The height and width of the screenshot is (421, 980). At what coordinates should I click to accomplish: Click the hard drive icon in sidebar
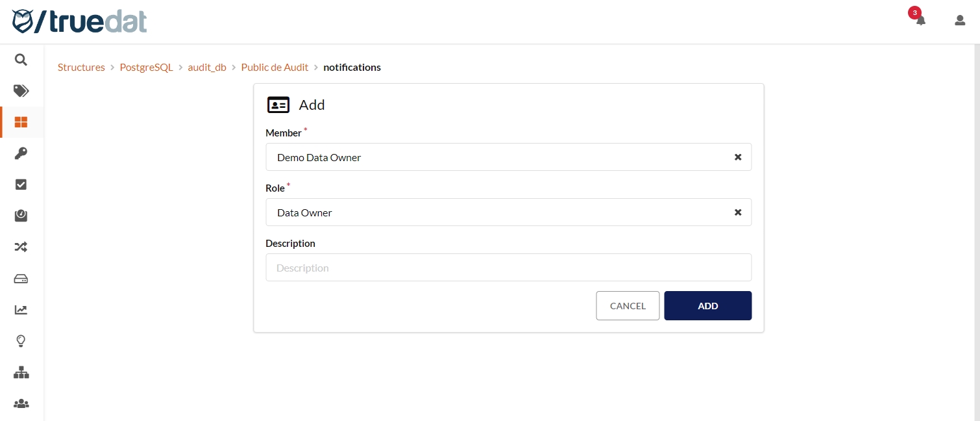[21, 279]
